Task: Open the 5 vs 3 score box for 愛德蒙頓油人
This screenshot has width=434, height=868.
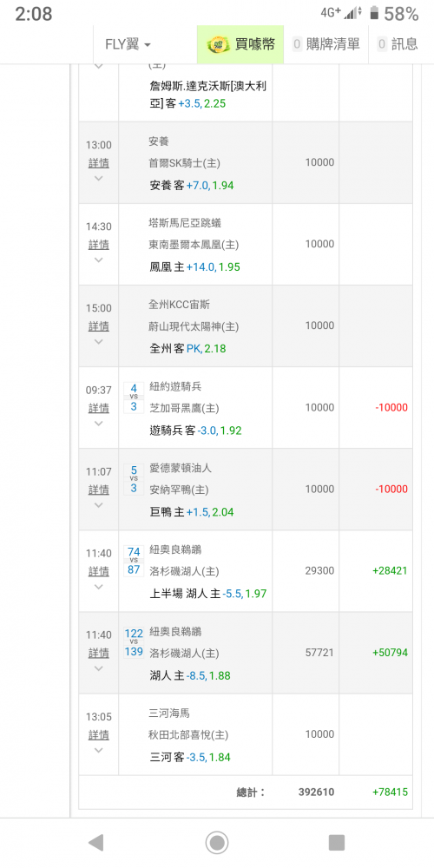Action: [134, 478]
